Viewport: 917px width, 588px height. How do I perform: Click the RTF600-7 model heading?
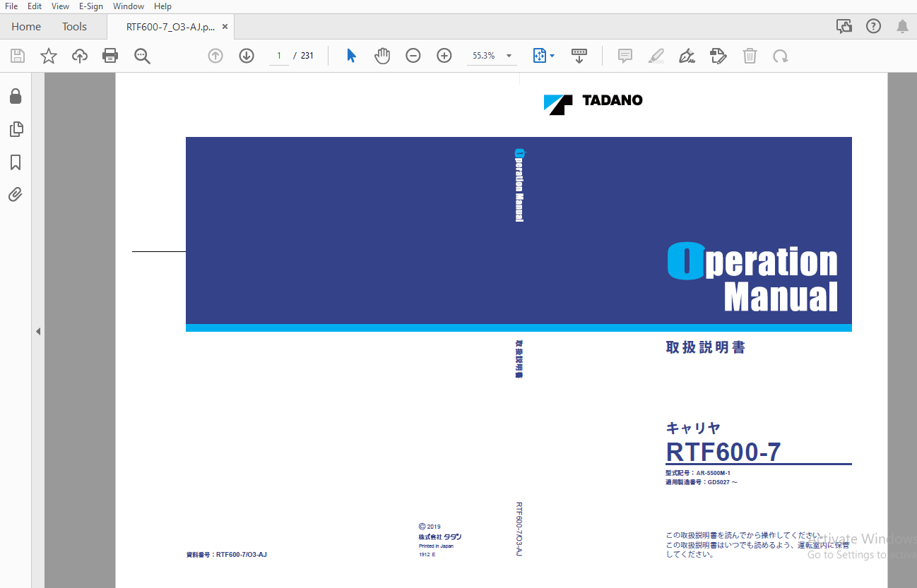click(723, 452)
